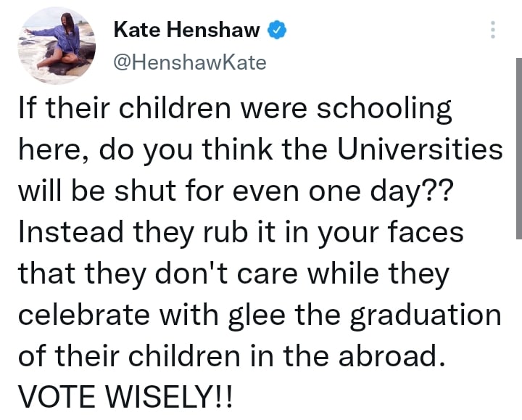Screen dimensions: 522x420
Task: Click the blue verified checkmark badge
Action: pyautogui.click(x=277, y=30)
